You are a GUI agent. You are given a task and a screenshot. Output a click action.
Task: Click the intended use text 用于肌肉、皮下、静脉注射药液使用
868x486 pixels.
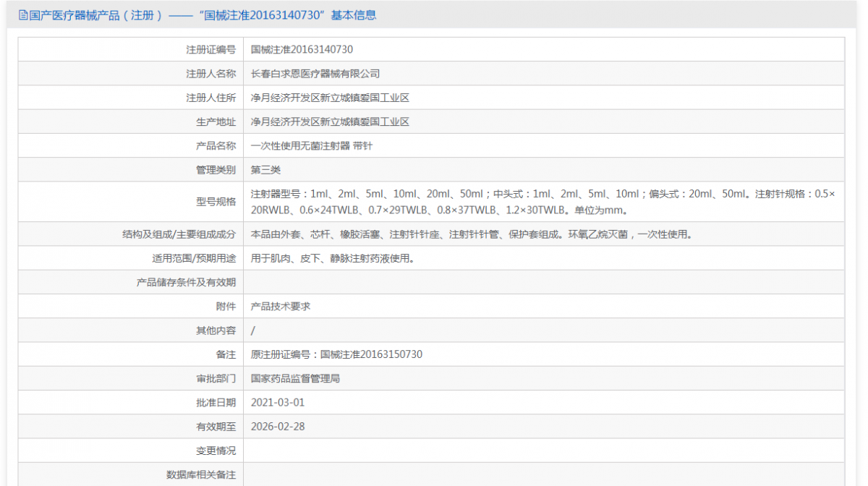coord(333,258)
